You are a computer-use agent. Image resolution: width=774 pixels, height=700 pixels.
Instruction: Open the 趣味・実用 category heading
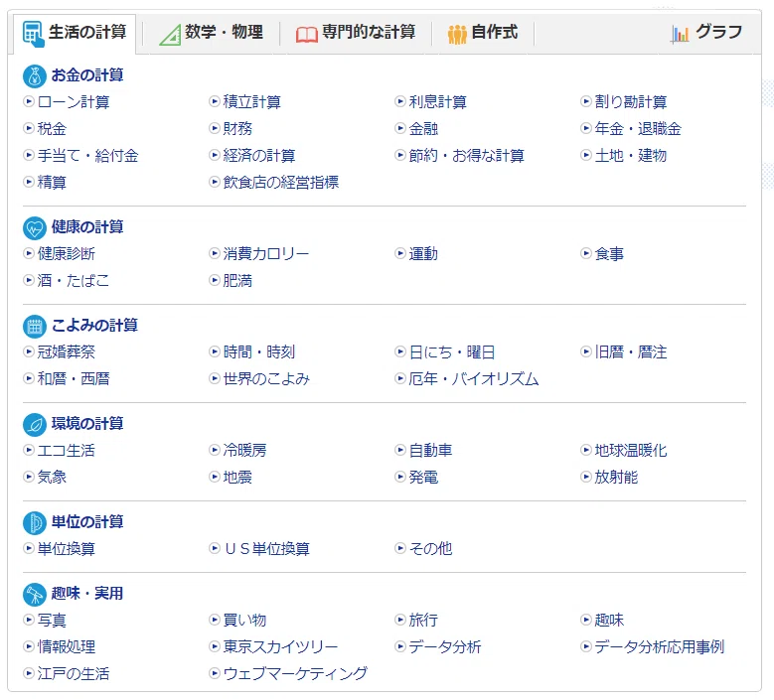[87, 593]
